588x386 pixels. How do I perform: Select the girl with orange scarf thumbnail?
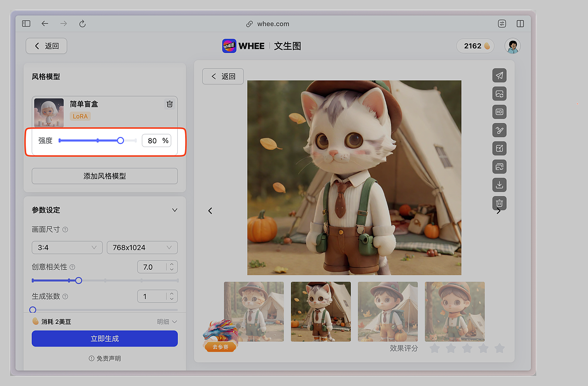point(455,312)
